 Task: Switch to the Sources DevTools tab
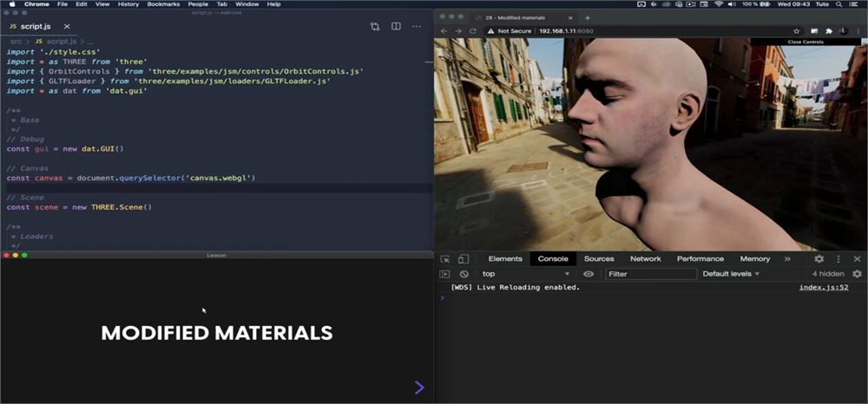599,258
